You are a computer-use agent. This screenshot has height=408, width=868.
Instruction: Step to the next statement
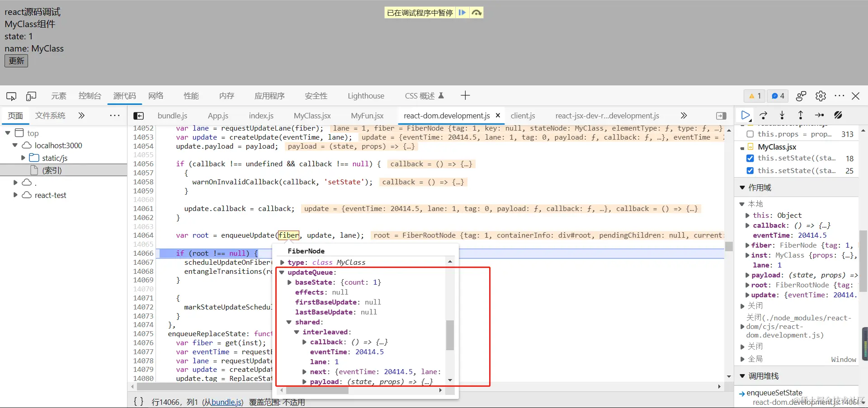point(819,115)
